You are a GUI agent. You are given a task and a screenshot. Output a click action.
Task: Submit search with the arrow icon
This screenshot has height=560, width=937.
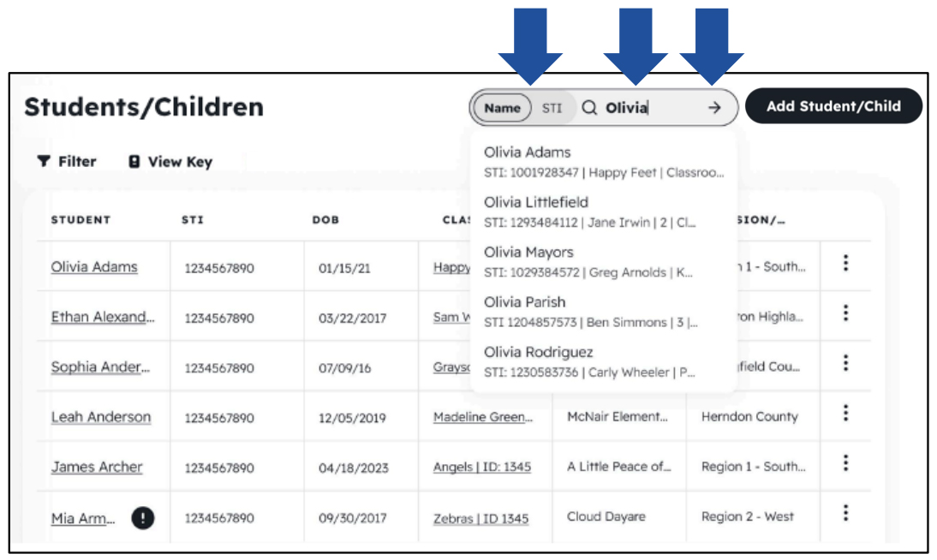pyautogui.click(x=714, y=108)
